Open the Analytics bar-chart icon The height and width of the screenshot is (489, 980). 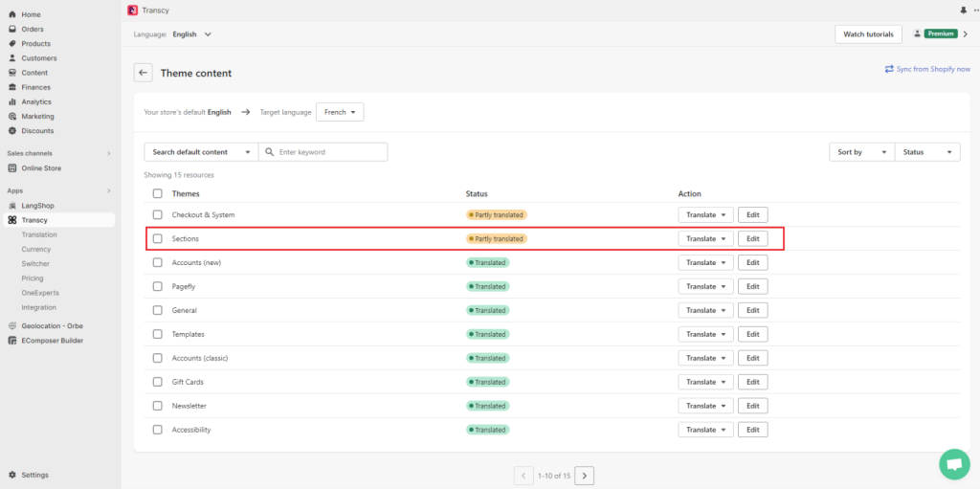[x=11, y=101]
